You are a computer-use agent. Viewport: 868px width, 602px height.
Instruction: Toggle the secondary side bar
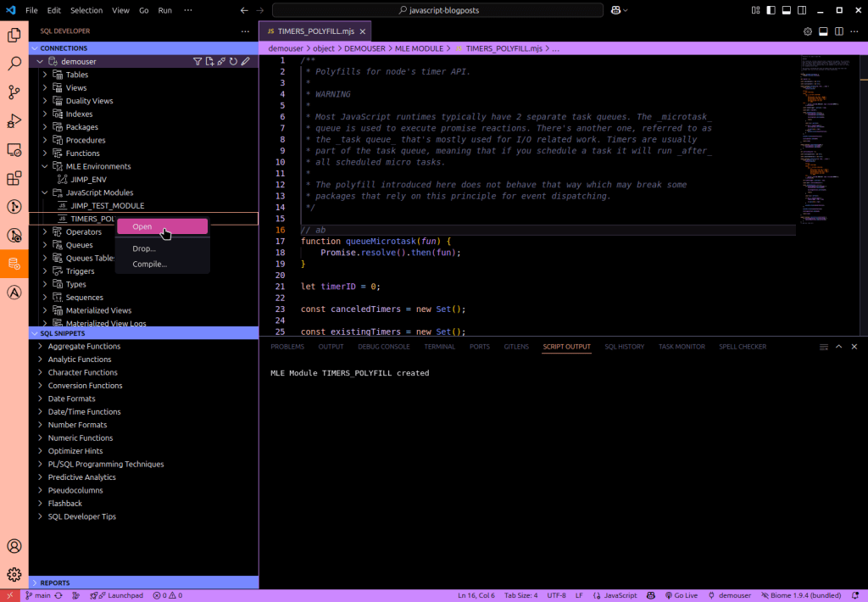804,10
